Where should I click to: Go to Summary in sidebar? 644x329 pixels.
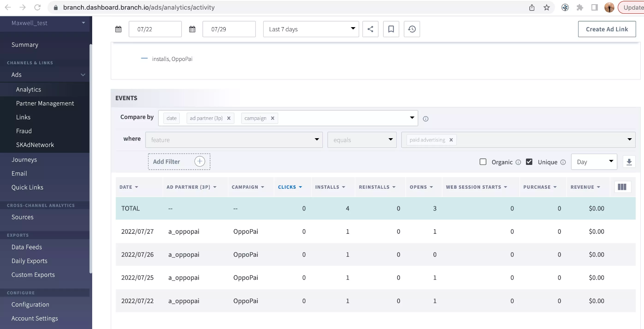click(25, 45)
